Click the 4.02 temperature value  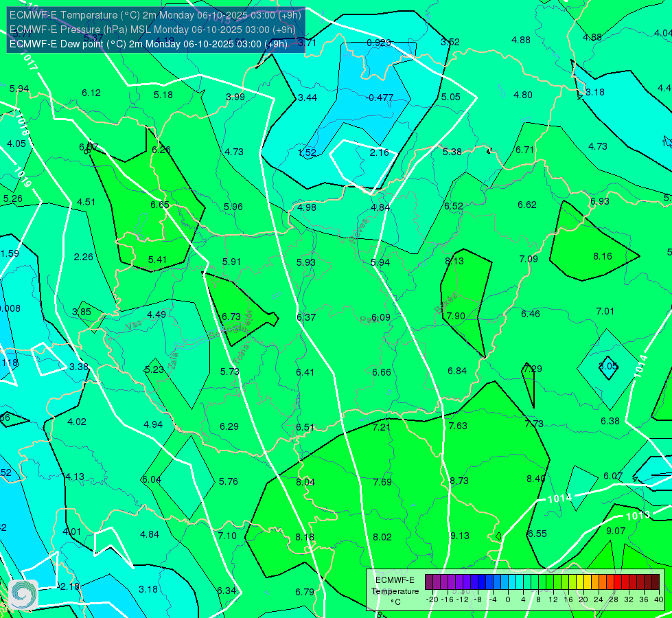click(77, 422)
